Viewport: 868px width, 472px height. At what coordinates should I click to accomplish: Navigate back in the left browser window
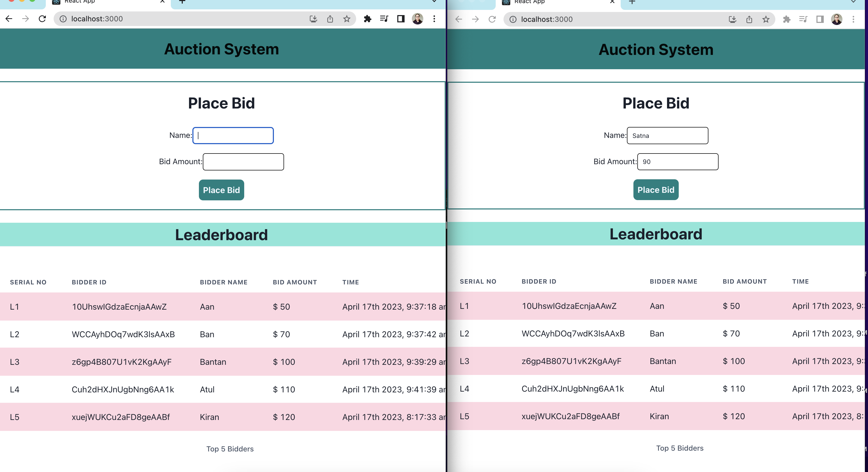click(9, 19)
